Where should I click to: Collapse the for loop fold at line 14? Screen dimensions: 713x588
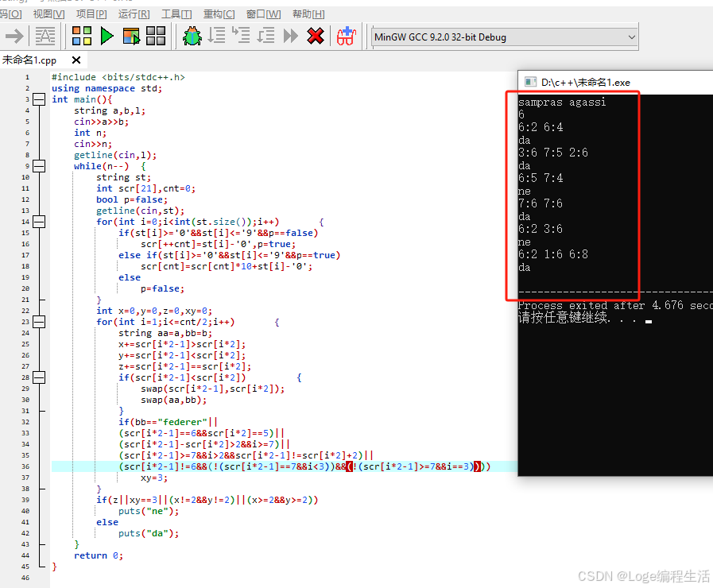[40, 222]
